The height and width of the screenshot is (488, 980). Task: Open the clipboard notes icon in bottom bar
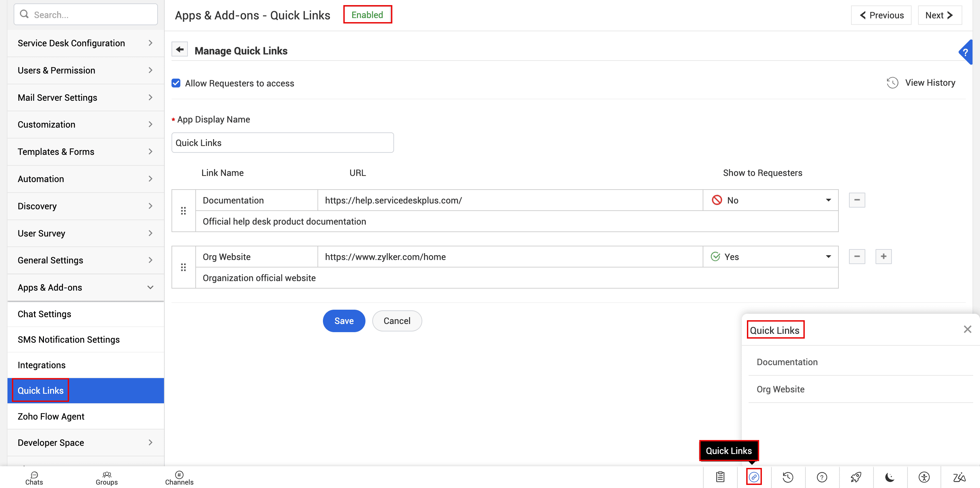pyautogui.click(x=720, y=477)
